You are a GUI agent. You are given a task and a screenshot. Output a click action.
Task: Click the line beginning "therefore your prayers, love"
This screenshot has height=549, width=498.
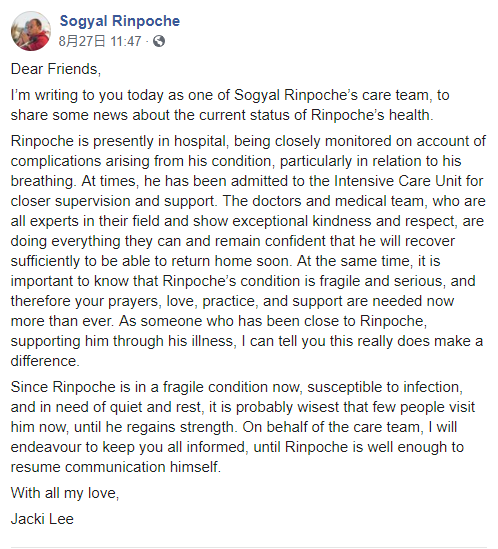(233, 301)
